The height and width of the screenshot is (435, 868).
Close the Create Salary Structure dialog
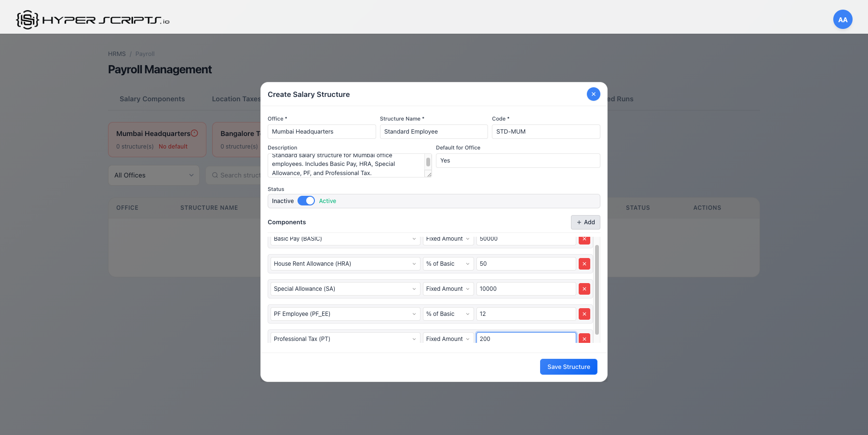pyautogui.click(x=593, y=94)
